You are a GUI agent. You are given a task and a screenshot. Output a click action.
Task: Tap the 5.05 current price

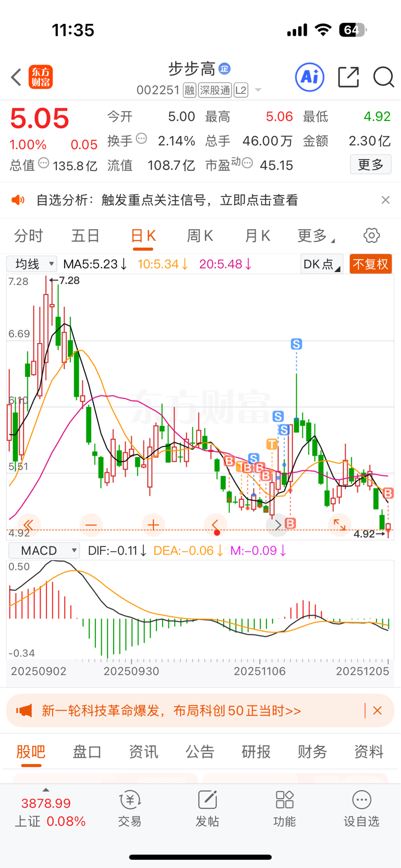pyautogui.click(x=40, y=118)
